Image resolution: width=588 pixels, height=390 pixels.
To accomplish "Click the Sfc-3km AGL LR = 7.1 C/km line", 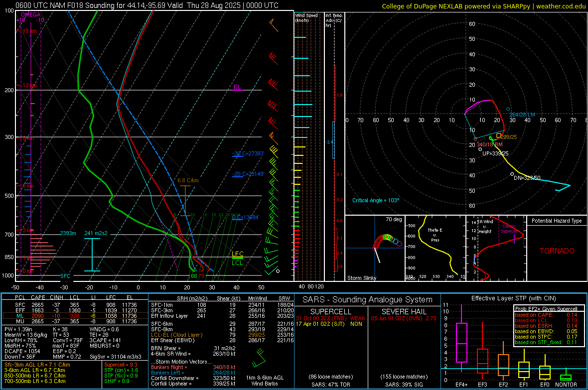I will tap(37, 365).
